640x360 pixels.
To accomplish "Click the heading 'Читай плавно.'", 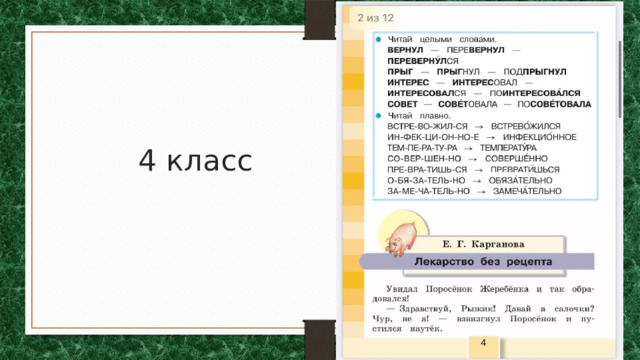I will 419,116.
